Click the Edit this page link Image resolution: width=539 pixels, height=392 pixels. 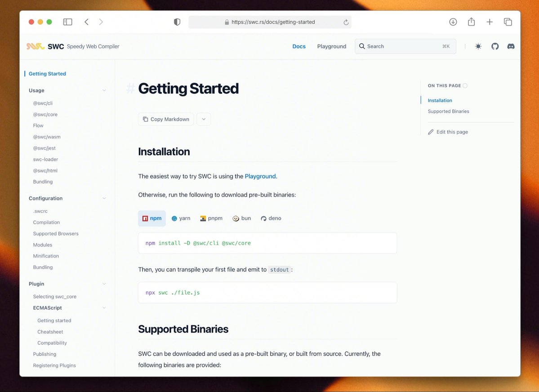pos(448,132)
